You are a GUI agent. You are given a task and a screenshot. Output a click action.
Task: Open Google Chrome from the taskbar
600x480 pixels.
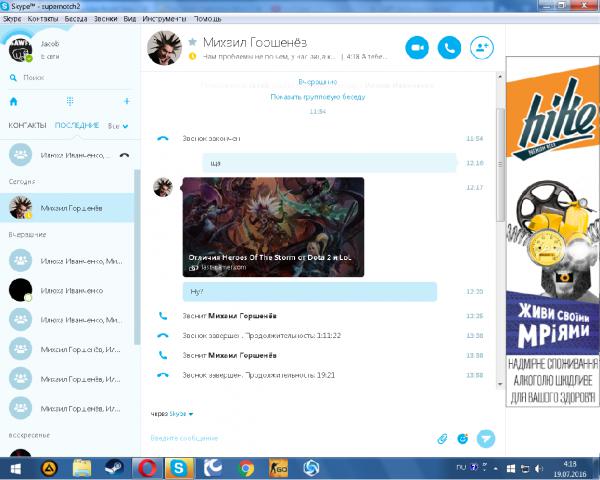[246, 469]
